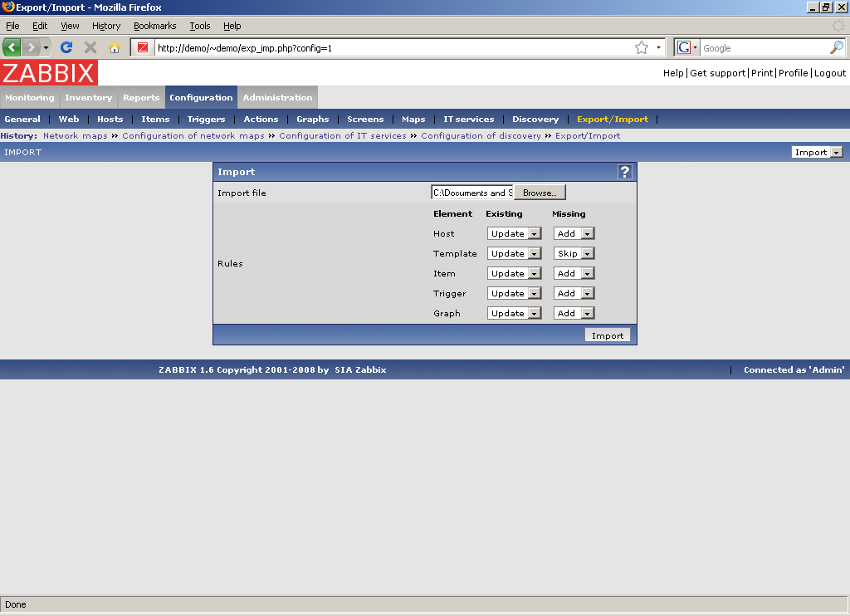Open the Host Existing rule dropdown
The height and width of the screenshot is (616, 850).
(514, 234)
